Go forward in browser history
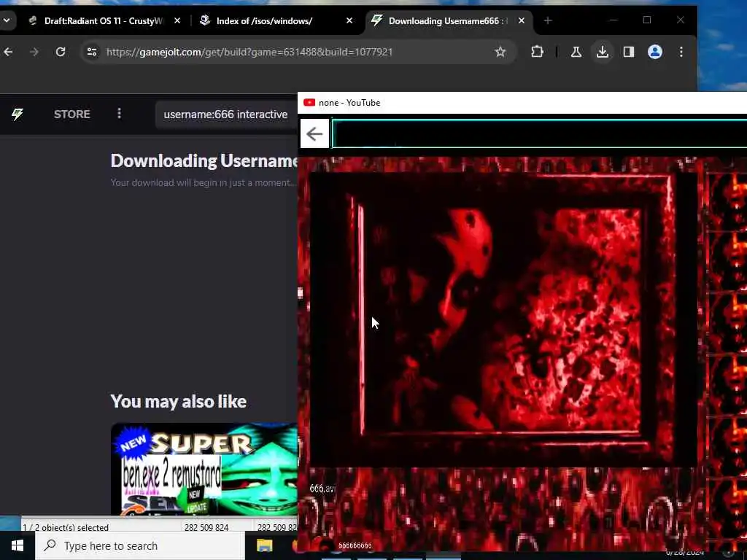 34,52
